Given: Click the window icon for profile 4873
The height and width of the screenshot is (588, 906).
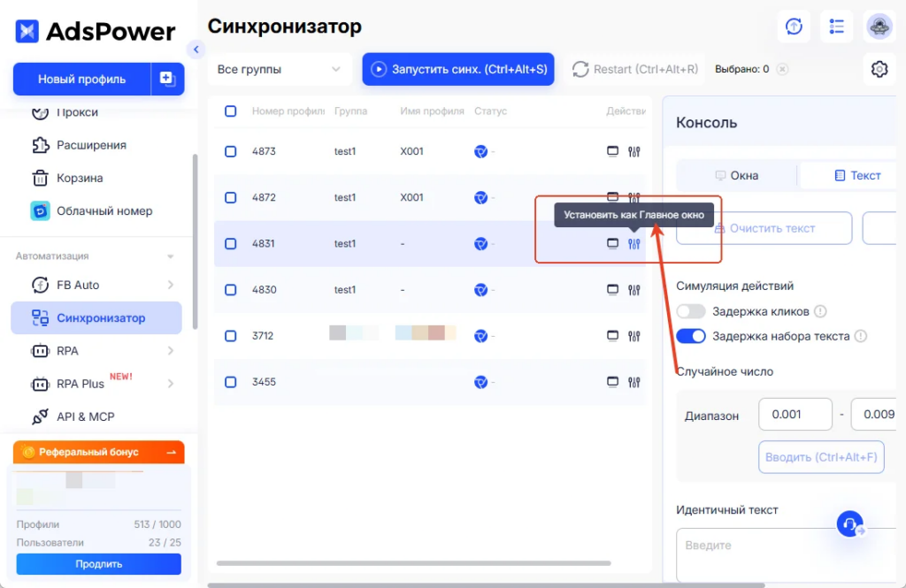Looking at the screenshot, I should pyautogui.click(x=612, y=151).
